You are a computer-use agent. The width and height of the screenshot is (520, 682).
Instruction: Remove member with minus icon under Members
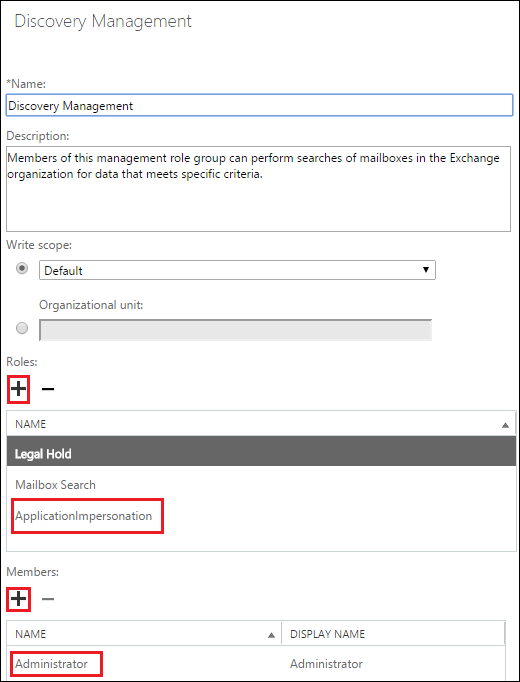pos(47,599)
